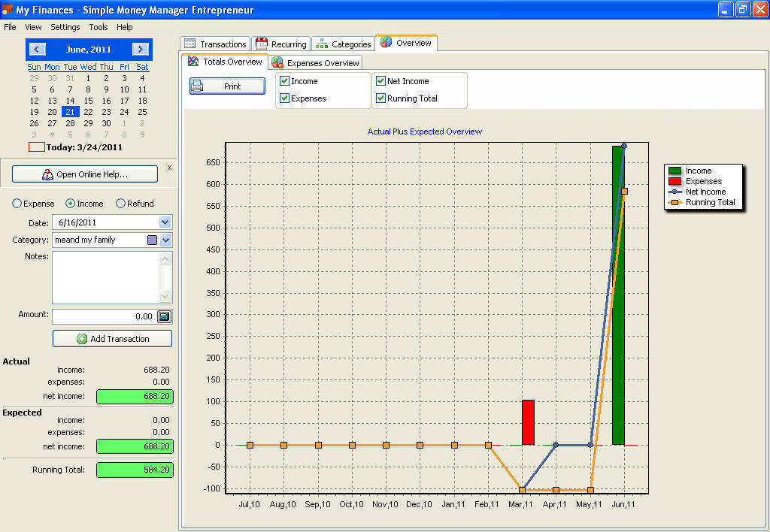The height and width of the screenshot is (532, 770).
Task: Open the Tools menu
Action: [x=99, y=27]
